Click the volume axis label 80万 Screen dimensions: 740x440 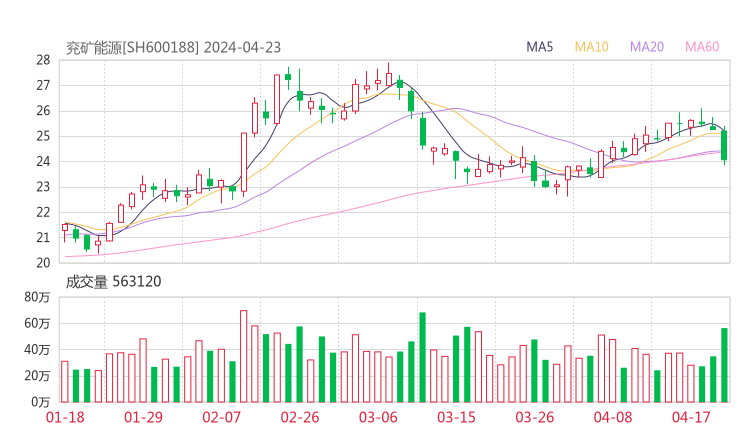click(37, 297)
